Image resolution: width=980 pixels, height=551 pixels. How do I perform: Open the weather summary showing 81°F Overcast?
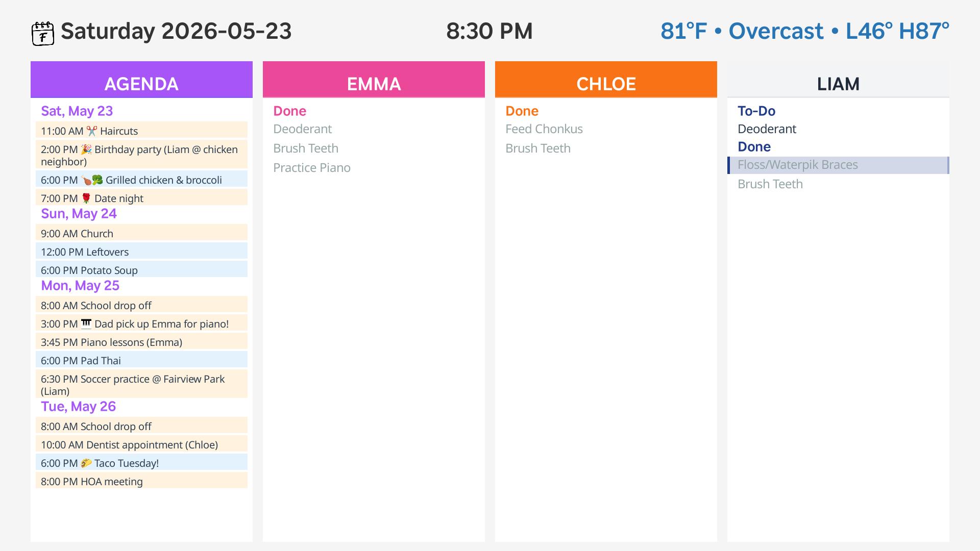[805, 31]
